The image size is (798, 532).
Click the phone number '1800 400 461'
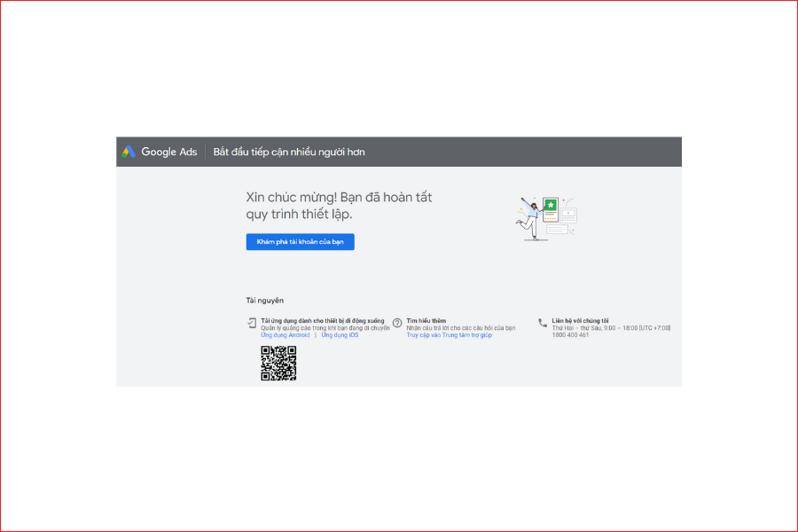(570, 335)
